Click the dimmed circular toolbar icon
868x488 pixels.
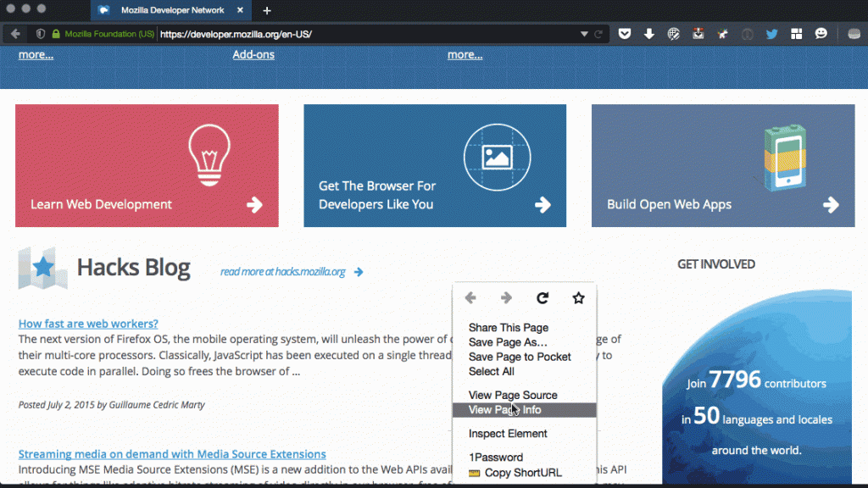747,34
